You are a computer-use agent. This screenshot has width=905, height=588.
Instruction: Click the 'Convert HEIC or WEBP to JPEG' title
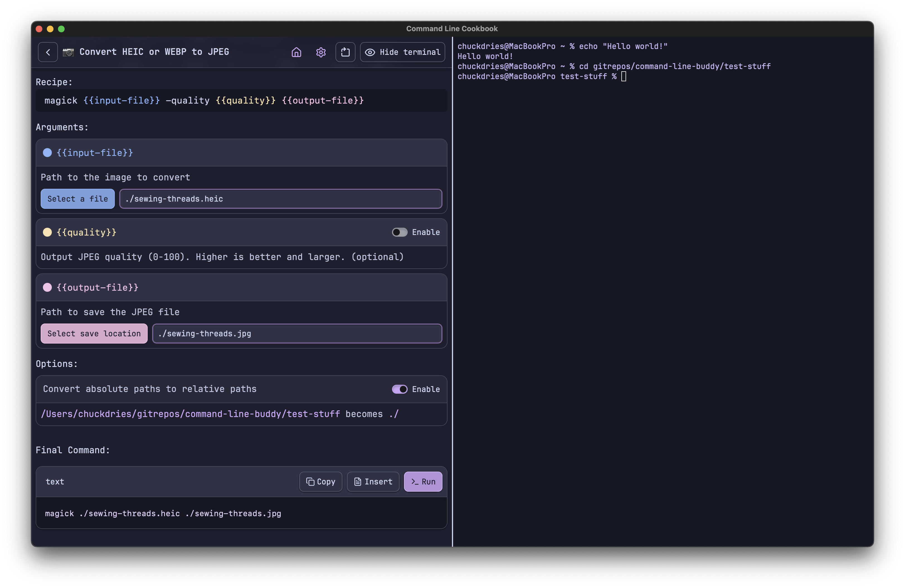[154, 52]
